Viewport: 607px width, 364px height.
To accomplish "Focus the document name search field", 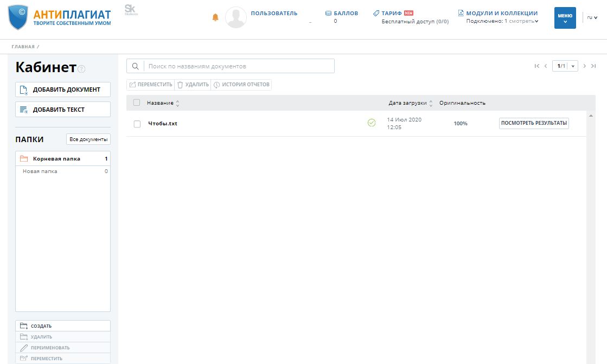I will (239, 66).
